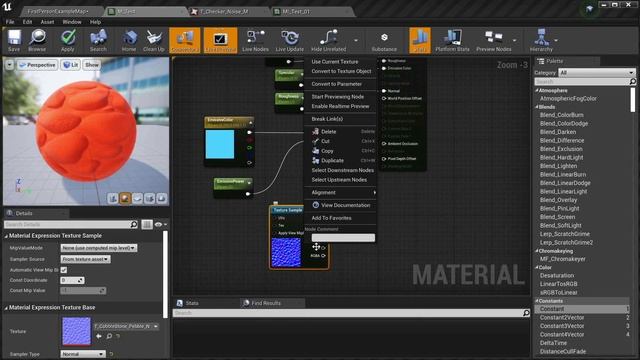Open the Preview Nodes dropdown arrow
Viewport: 640px width, 360px height.
[515, 40]
